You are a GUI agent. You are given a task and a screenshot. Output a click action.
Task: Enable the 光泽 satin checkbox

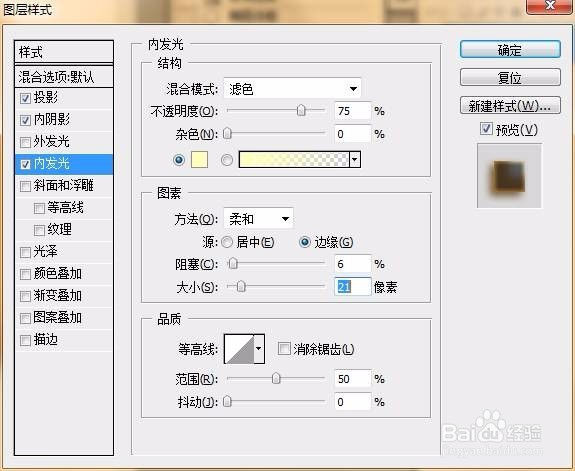tap(25, 252)
